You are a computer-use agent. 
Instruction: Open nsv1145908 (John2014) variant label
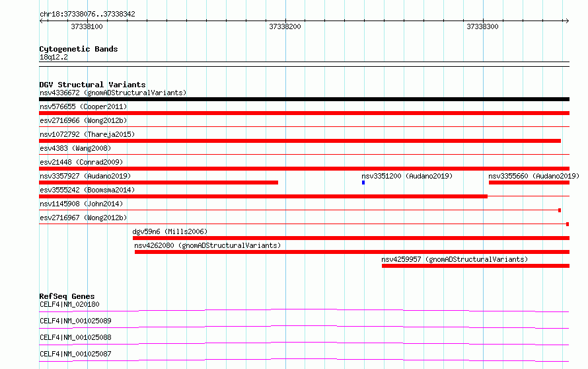(81, 204)
